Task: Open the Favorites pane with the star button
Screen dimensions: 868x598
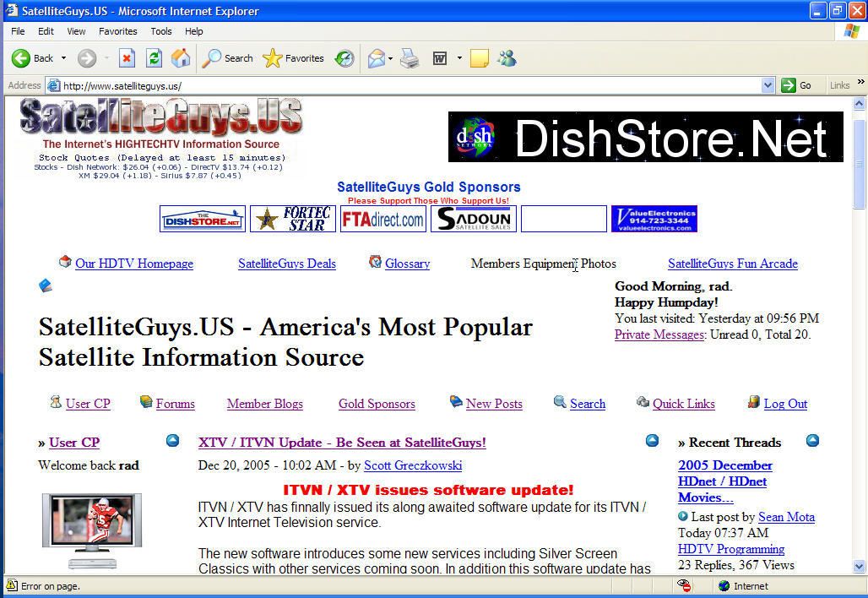Action: pyautogui.click(x=293, y=58)
